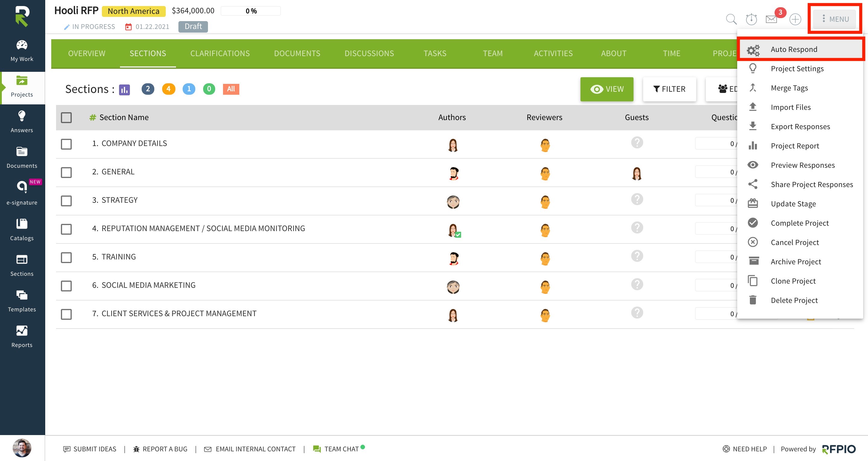Click the plus add-new icon

[x=795, y=19]
